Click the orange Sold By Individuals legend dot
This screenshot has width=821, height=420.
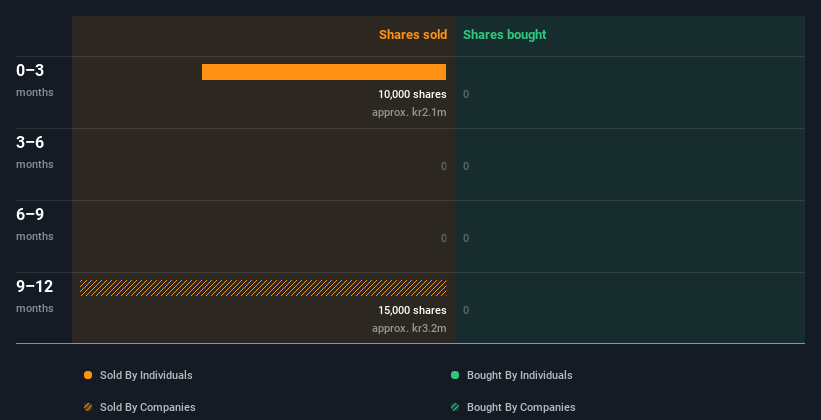88,375
